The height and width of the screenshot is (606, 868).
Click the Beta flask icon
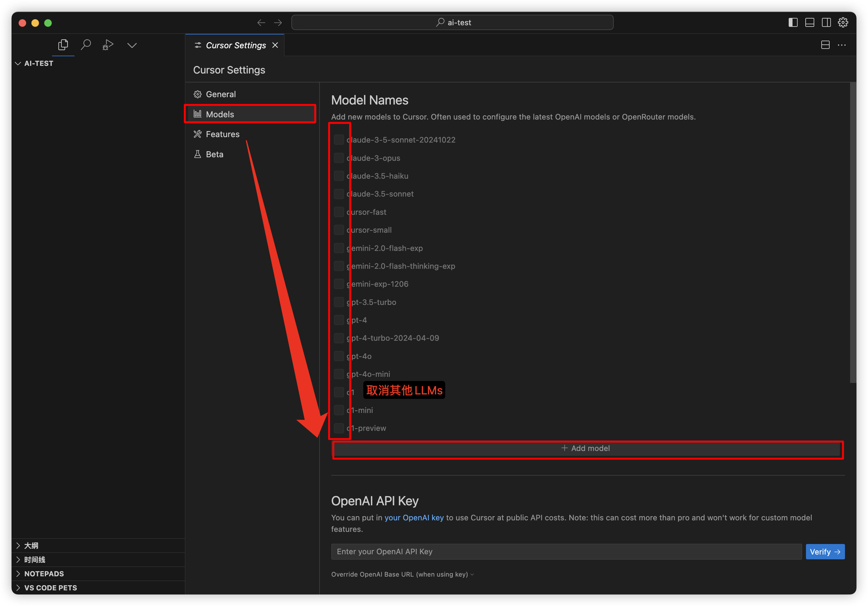(197, 154)
